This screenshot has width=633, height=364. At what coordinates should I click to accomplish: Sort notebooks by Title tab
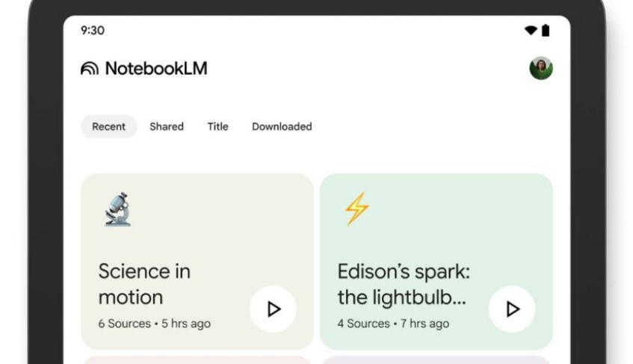[217, 127]
